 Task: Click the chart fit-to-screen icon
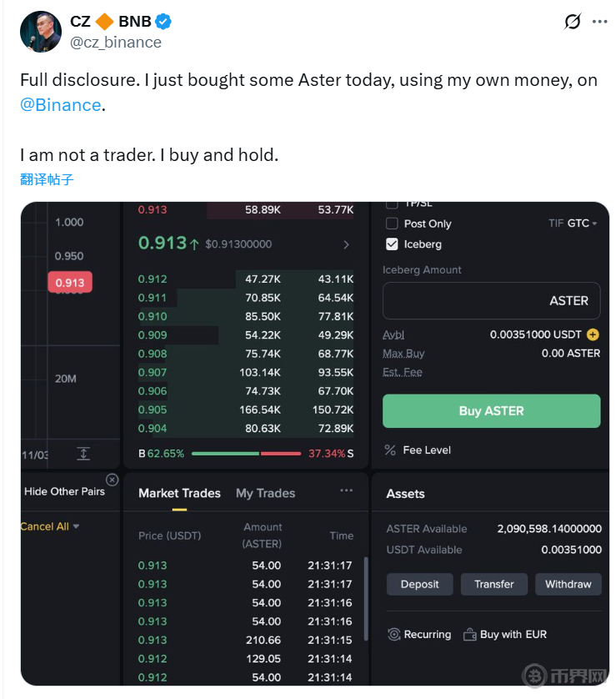pyautogui.click(x=83, y=454)
